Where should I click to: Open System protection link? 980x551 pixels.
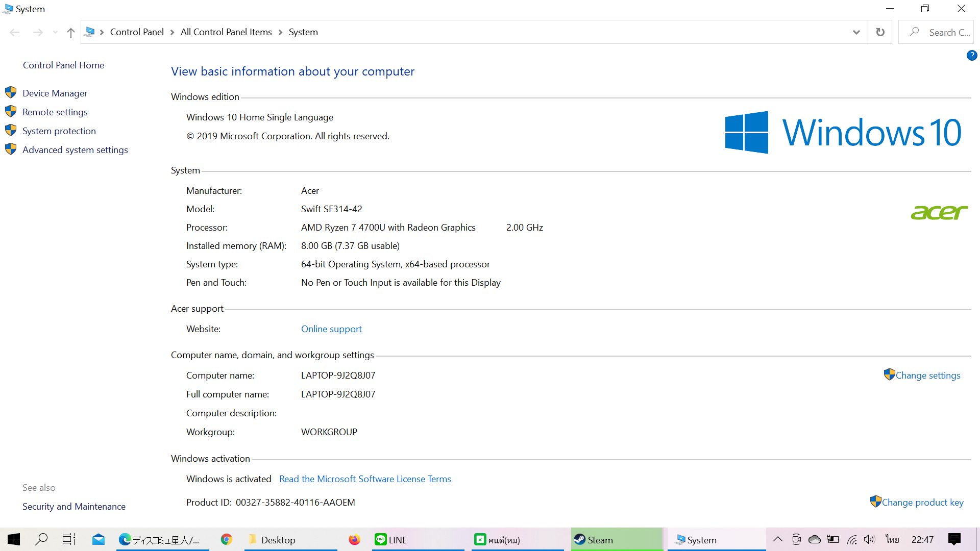click(x=59, y=131)
